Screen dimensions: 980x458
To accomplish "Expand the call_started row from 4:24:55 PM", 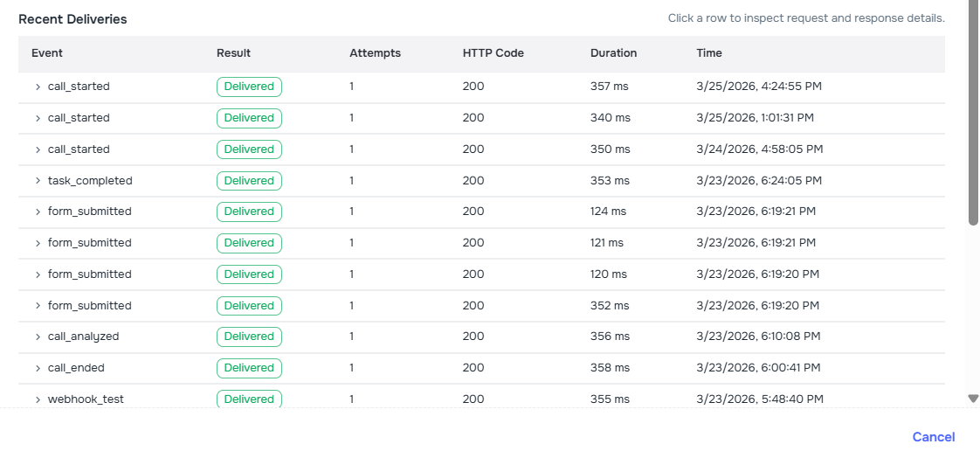I will pyautogui.click(x=38, y=87).
